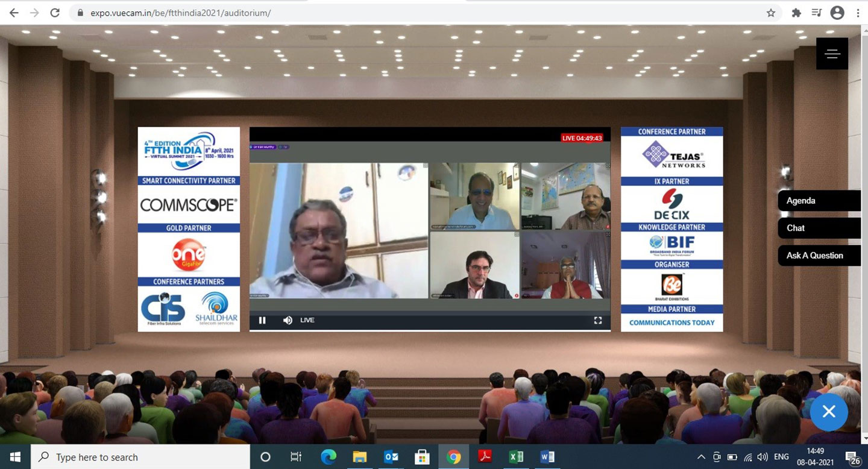The image size is (868, 469).
Task: Pause the live video stream
Action: pos(262,320)
